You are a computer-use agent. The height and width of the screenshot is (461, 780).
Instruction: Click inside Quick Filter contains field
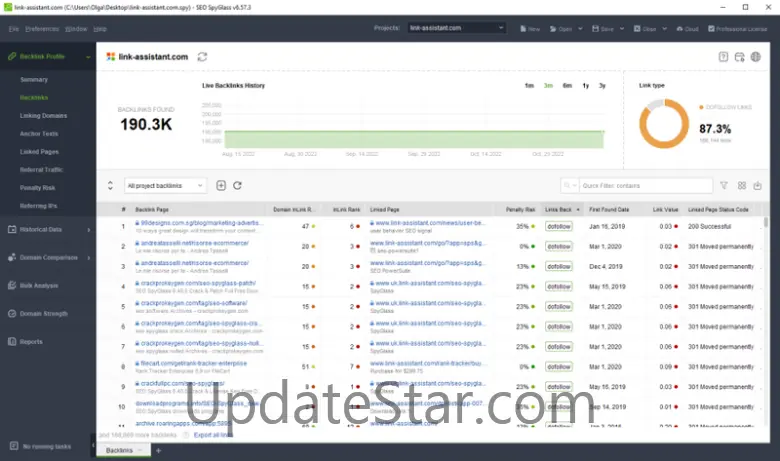646,185
